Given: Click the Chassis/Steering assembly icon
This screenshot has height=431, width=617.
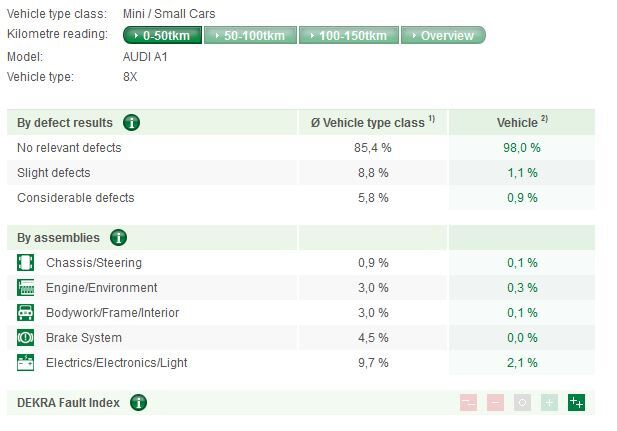Looking at the screenshot, I should click(26, 263).
